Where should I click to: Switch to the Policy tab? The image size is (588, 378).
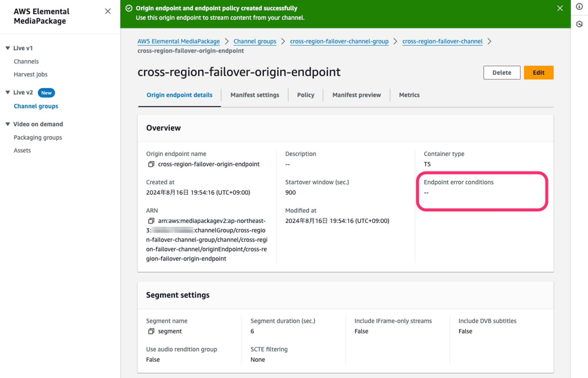[x=305, y=95]
